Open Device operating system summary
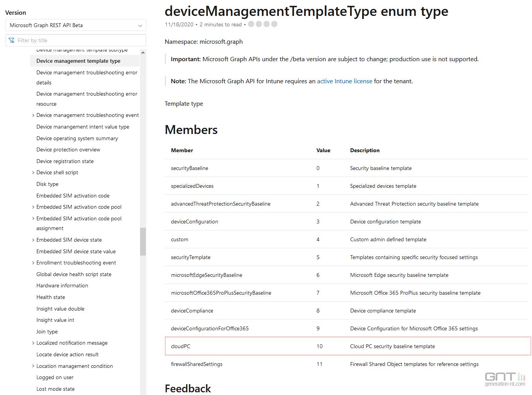The image size is (532, 395). tap(77, 138)
